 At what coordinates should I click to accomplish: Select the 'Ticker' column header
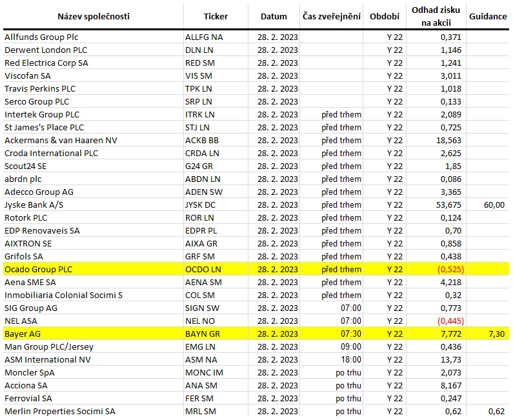coord(216,16)
